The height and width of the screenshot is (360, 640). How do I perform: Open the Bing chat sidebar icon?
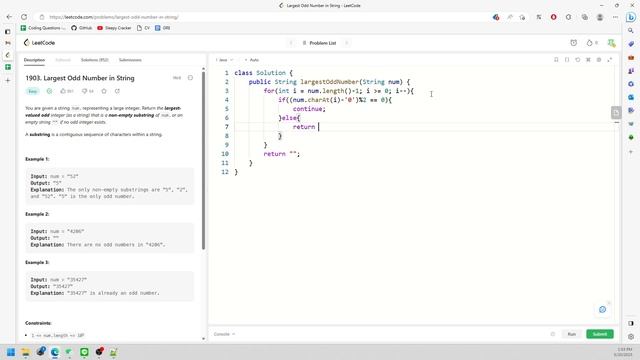click(x=631, y=17)
